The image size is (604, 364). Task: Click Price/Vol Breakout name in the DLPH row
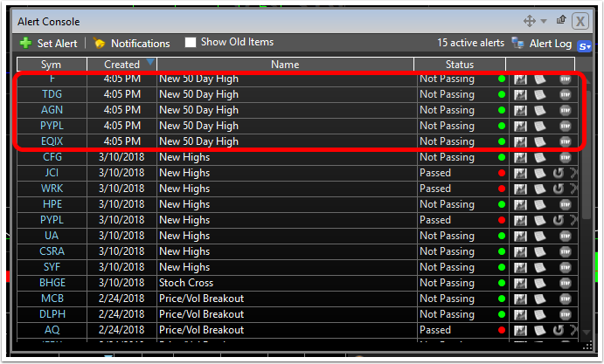tap(201, 314)
